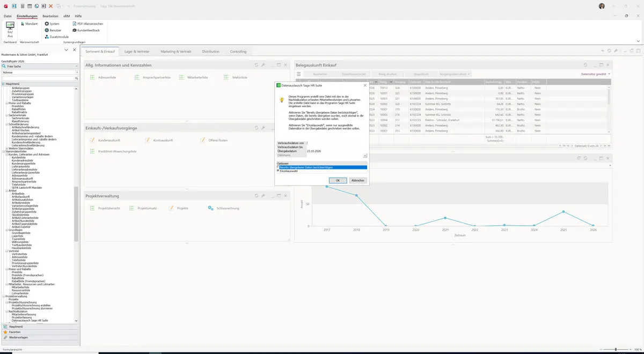Click the Dateiname browse button
This screenshot has width=644, height=354.
365,155
